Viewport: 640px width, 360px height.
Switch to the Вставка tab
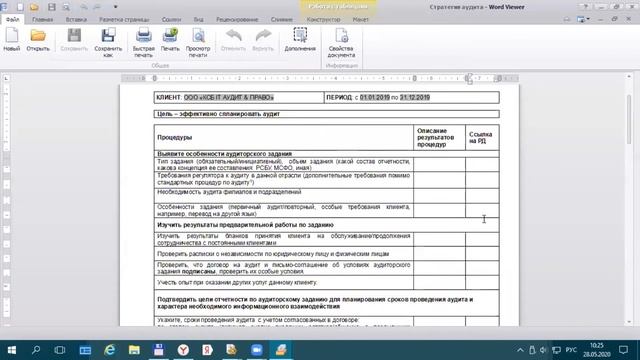pyautogui.click(x=76, y=19)
